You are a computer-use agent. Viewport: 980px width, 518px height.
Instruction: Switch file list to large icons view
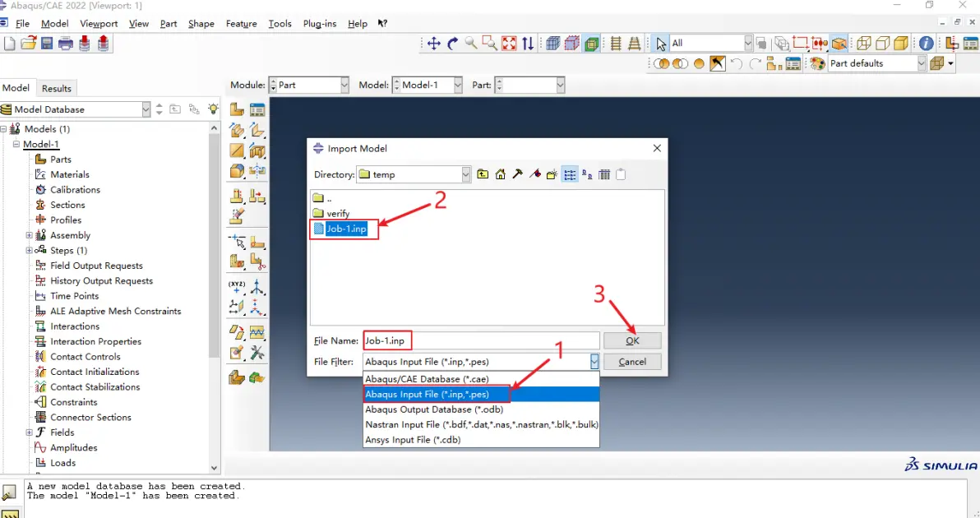[x=587, y=174]
